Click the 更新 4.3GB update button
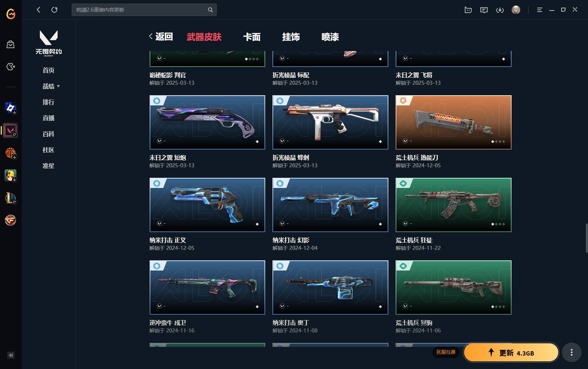588x369 pixels. tap(511, 353)
